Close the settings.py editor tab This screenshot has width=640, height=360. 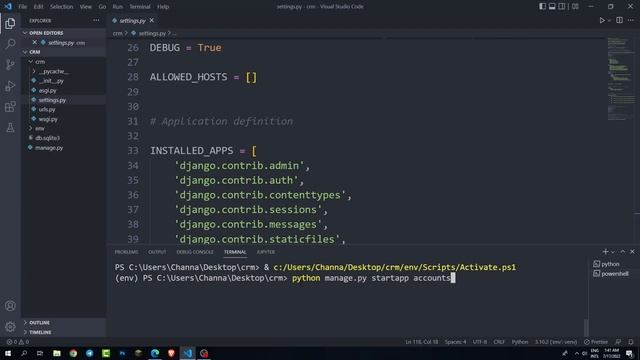pyautogui.click(x=152, y=20)
